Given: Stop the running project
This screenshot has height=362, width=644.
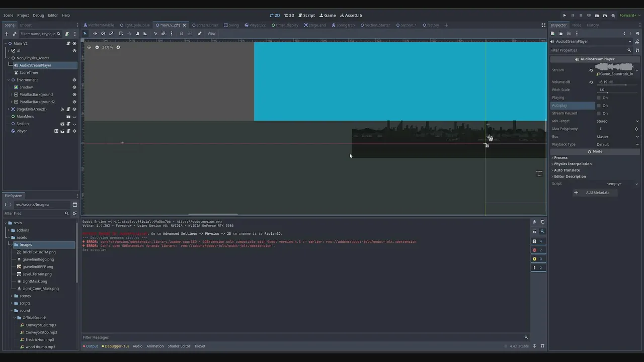Looking at the screenshot, I should pos(581,15).
